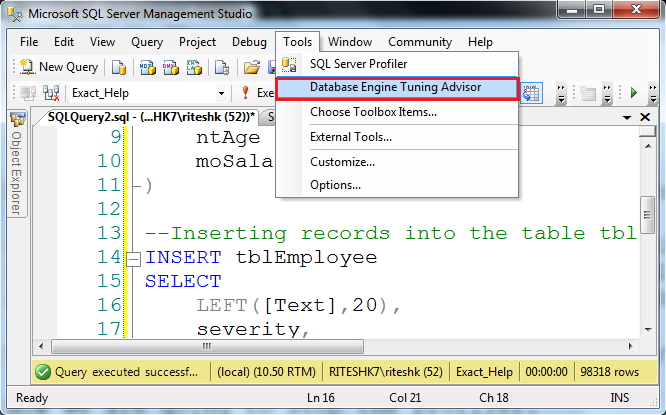This screenshot has height=415, width=666.
Task: Click the 98318 rows status entry
Action: coord(610,372)
